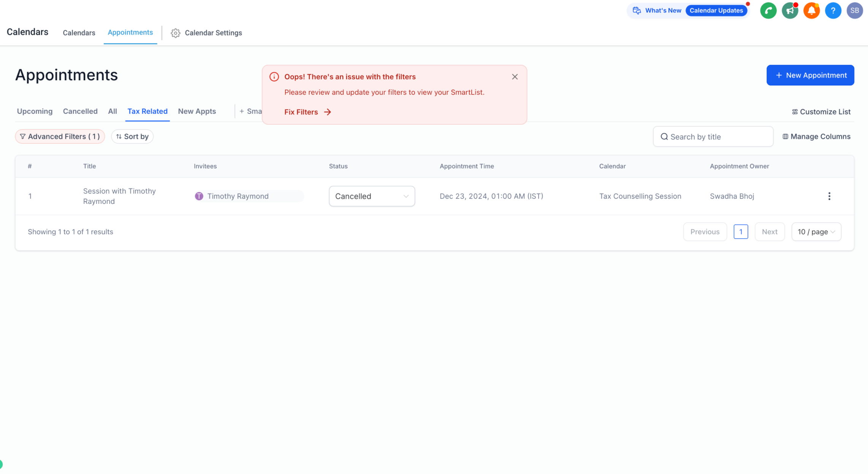The width and height of the screenshot is (868, 474).
Task: Click the Calendar Settings gear icon
Action: coord(175,33)
